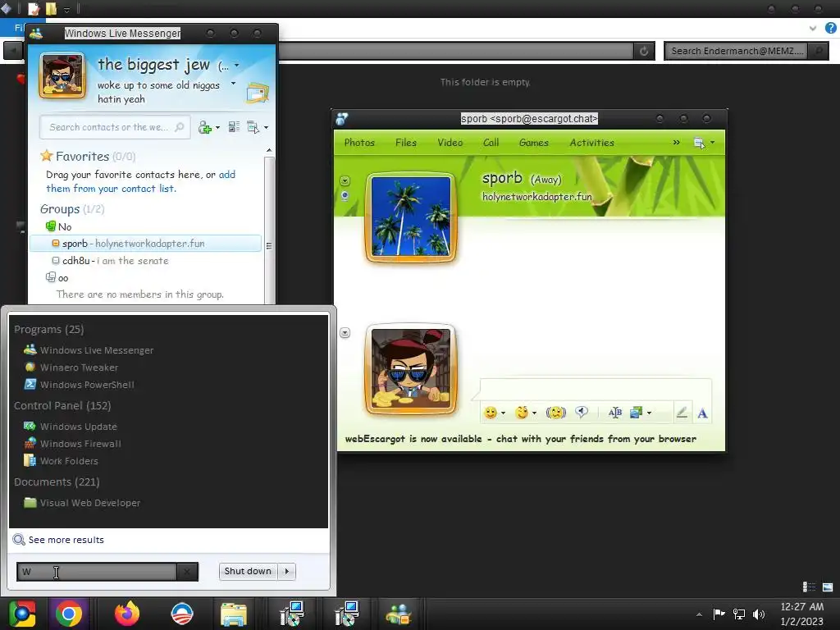
Task: Click the volume speaker icon in system tray
Action: click(x=759, y=614)
